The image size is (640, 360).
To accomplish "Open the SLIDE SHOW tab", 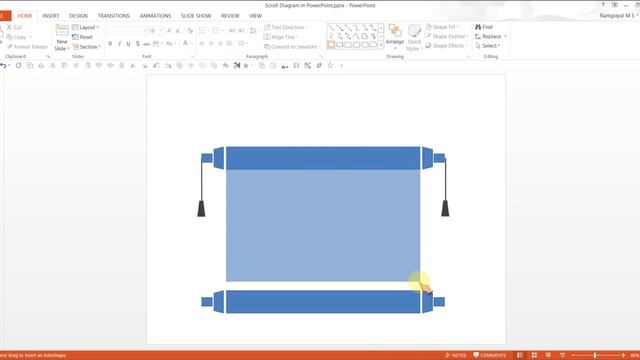I will pyautogui.click(x=196, y=16).
